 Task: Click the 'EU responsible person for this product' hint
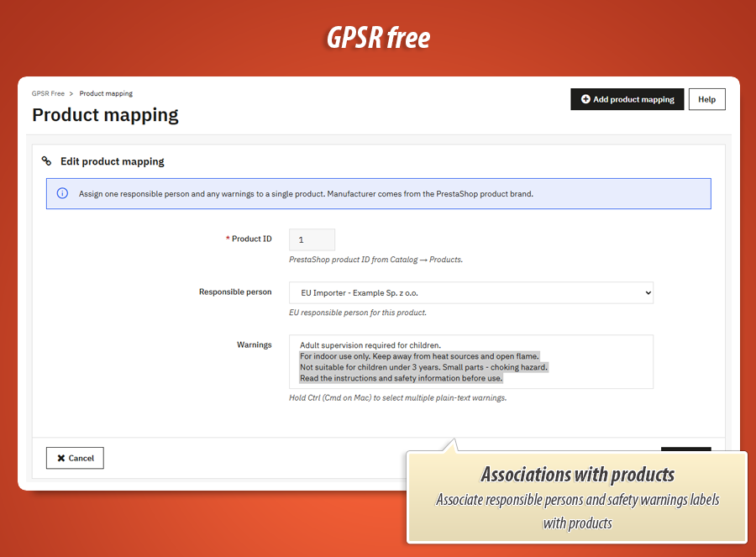coord(358,313)
